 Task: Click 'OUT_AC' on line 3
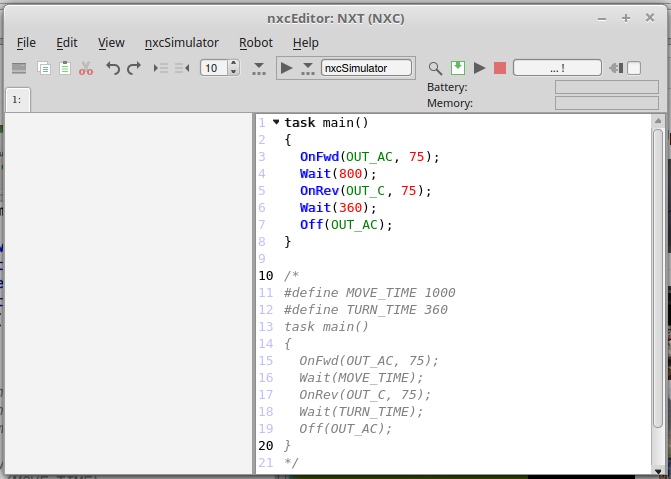click(369, 157)
